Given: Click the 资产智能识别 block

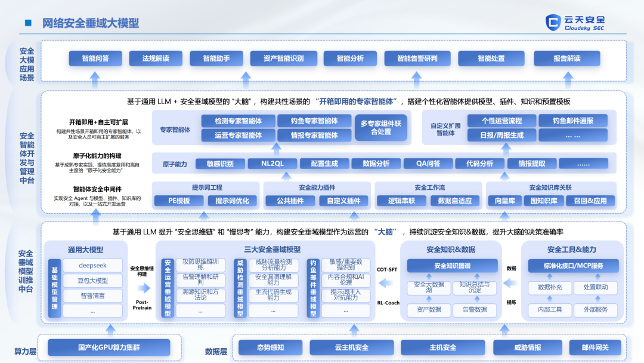Looking at the screenshot, I should pyautogui.click(x=283, y=59).
